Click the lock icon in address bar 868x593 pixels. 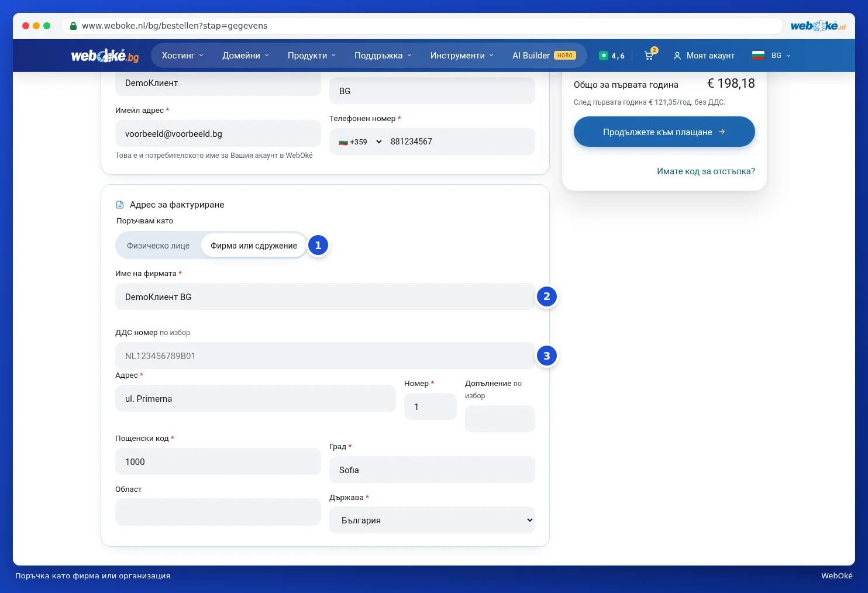(x=73, y=26)
